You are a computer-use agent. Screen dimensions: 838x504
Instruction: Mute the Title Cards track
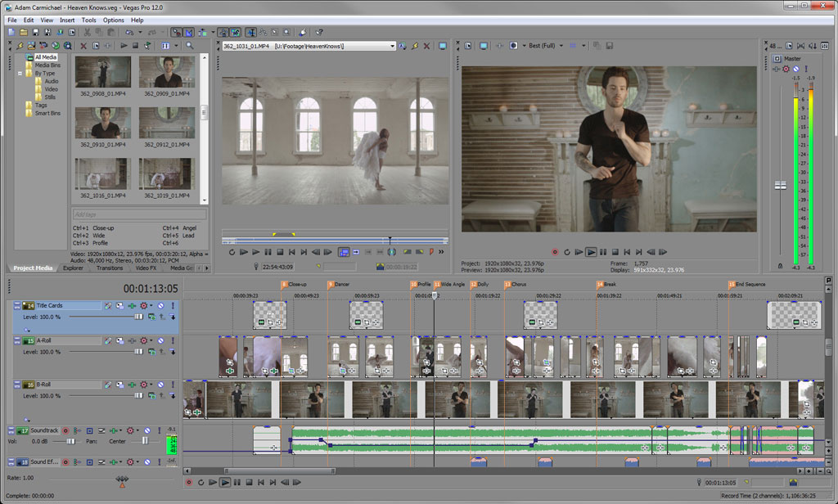(160, 305)
